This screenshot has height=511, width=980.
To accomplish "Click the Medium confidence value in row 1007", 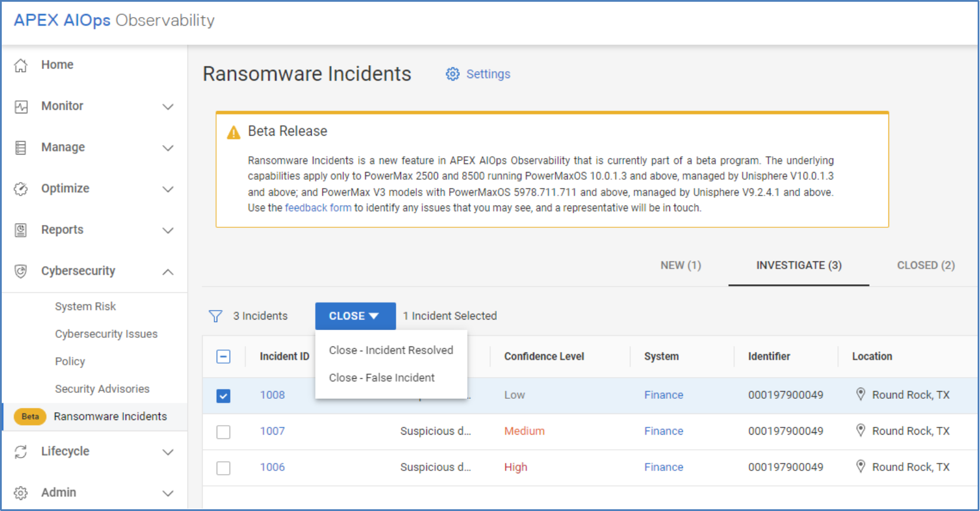I will [x=524, y=431].
